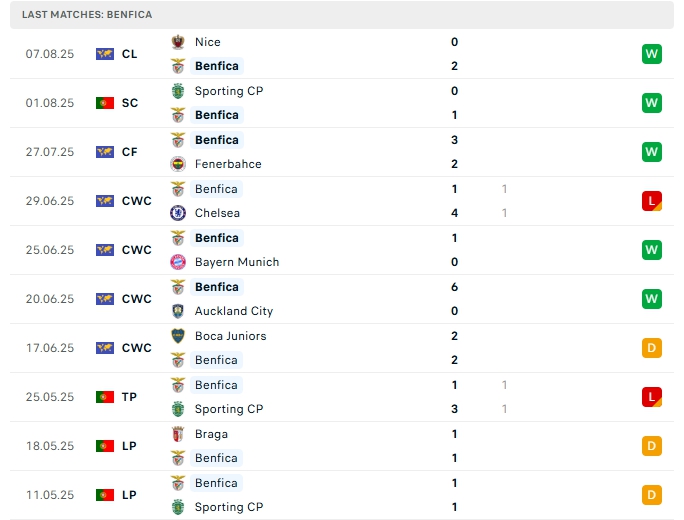This screenshot has width=684, height=520.
Task: Click the Chelsea club crest icon
Action: tap(178, 213)
